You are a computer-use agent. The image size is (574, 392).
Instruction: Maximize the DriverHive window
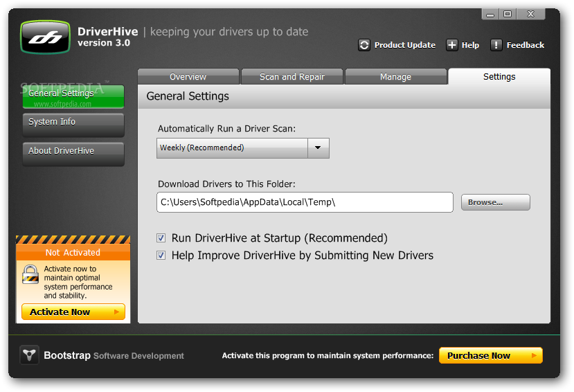508,15
